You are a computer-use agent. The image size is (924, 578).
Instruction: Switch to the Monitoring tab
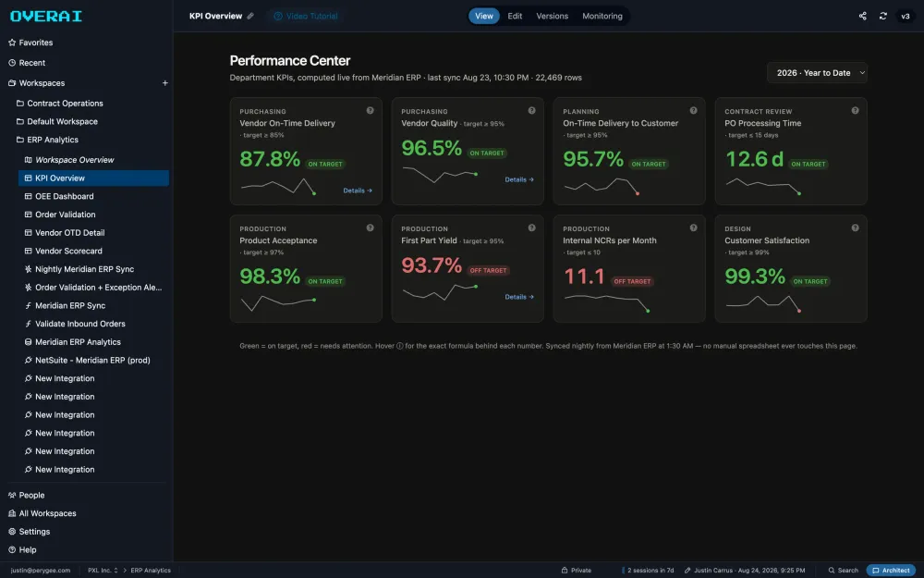602,16
